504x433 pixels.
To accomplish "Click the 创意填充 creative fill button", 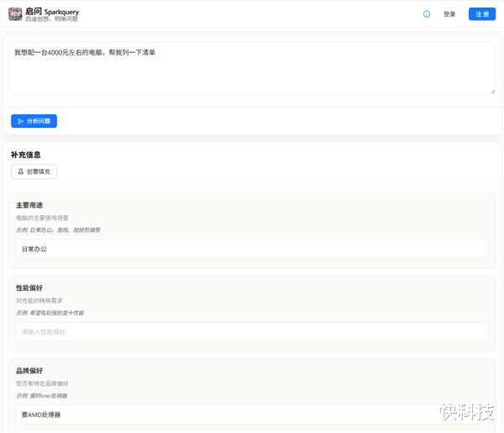I will [34, 172].
